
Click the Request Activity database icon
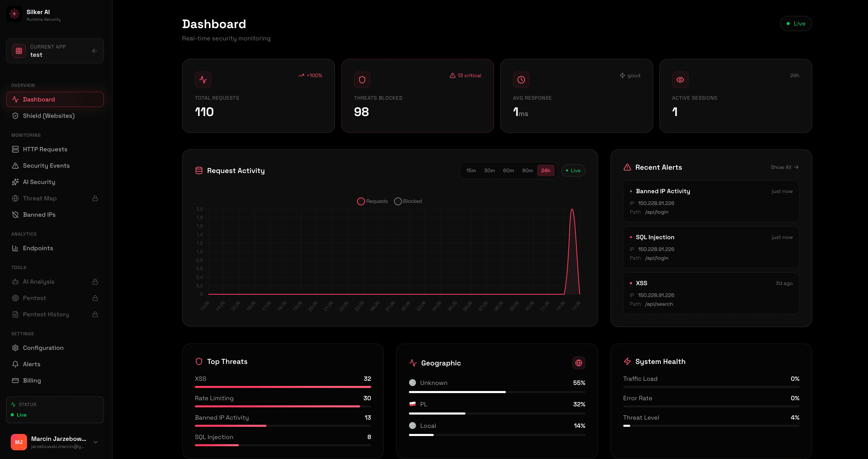pyautogui.click(x=199, y=171)
